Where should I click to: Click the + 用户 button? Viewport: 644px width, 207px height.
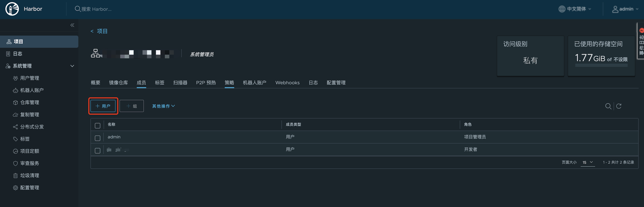pyautogui.click(x=103, y=106)
